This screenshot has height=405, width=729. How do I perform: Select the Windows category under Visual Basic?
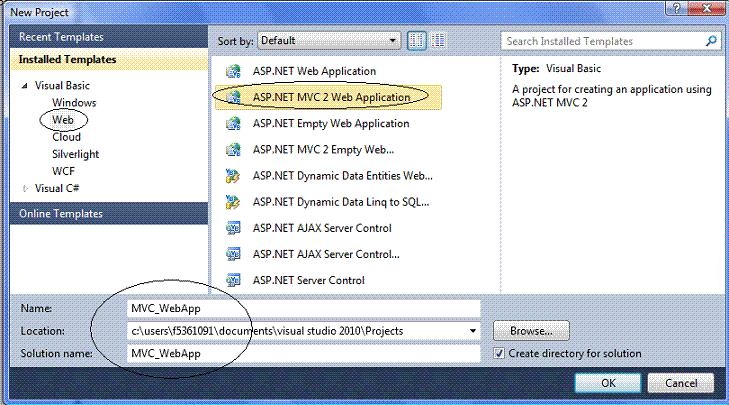(74, 103)
